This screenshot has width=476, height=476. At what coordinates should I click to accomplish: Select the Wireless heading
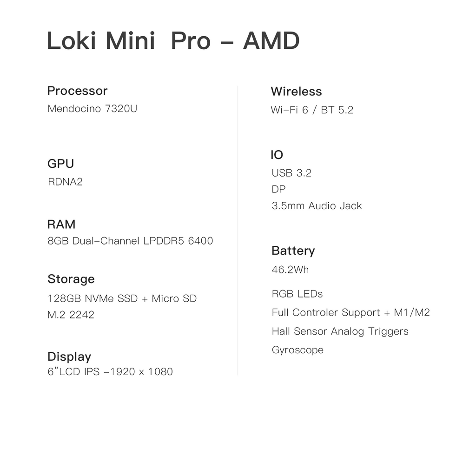(296, 92)
